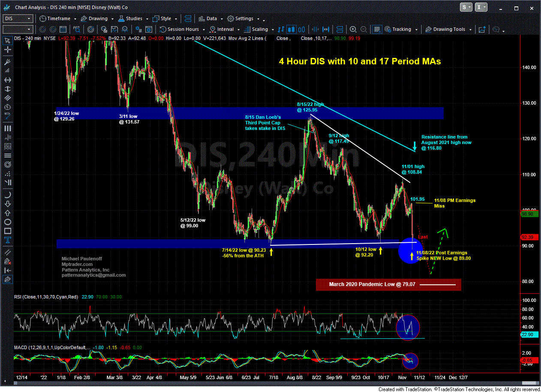The image size is (541, 392).
Task: Click the Chart Analysis title bar icon
Action: (x=7, y=7)
